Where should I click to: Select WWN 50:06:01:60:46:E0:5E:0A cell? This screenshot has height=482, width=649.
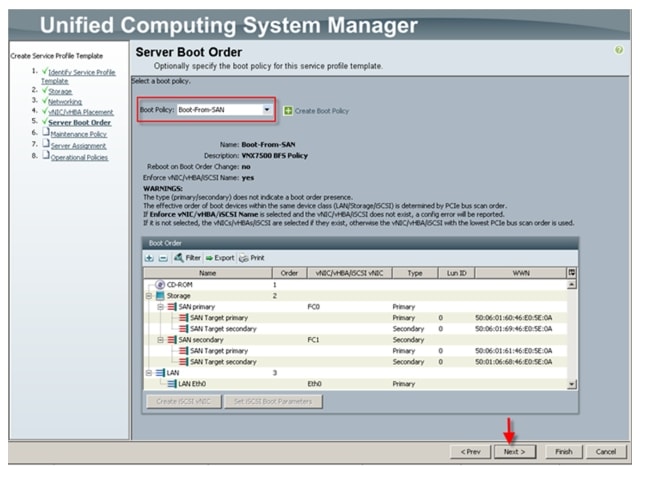[514, 318]
